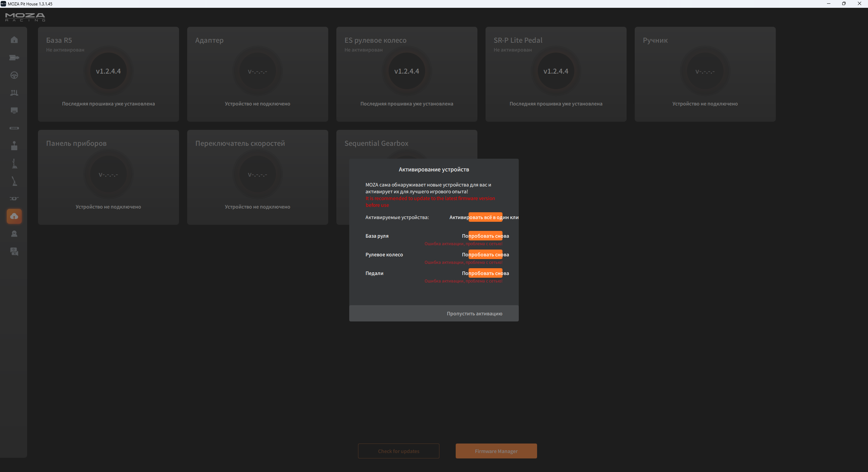Screen dimensions: 868x472
Task: Click the firmware cloud upload icon
Action: pos(14,216)
